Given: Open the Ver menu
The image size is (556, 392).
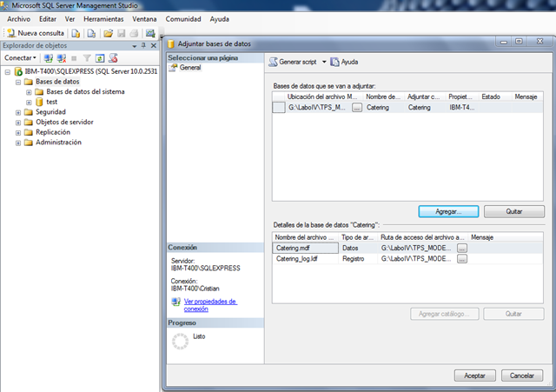Looking at the screenshot, I should tap(69, 19).
